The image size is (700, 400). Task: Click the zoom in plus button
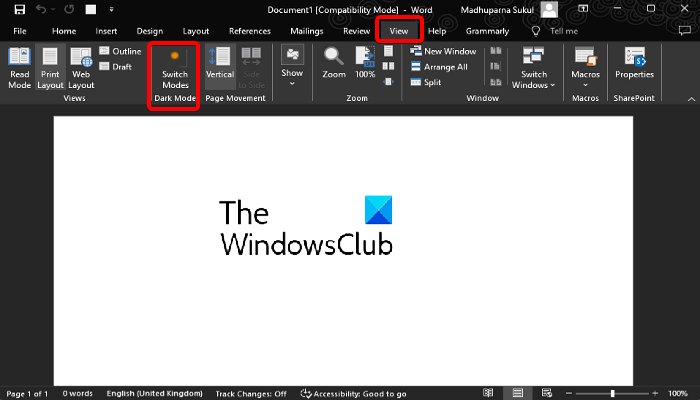[655, 393]
